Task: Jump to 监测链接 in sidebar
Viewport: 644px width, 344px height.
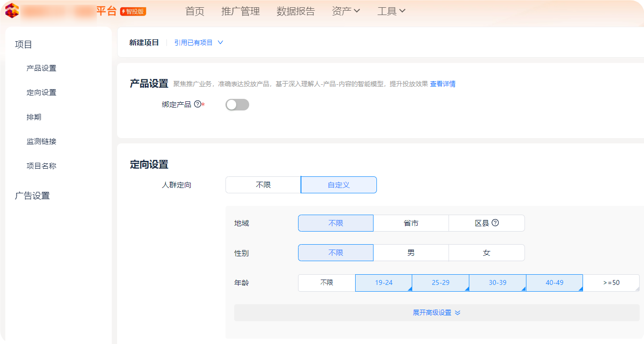Action: click(x=42, y=141)
